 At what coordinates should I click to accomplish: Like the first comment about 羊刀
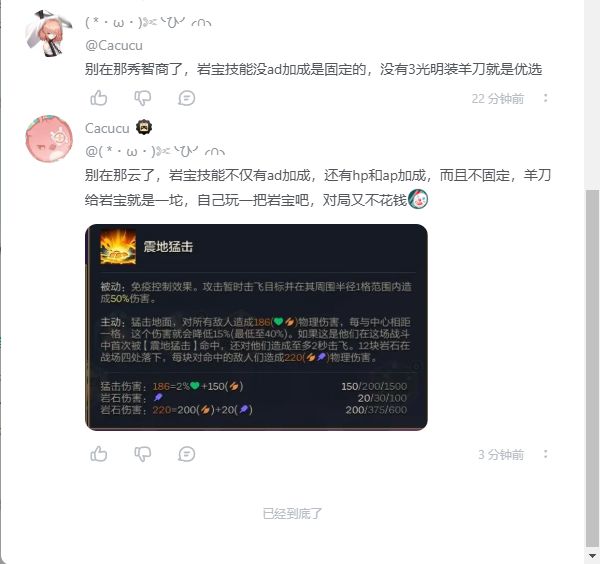pyautogui.click(x=99, y=98)
